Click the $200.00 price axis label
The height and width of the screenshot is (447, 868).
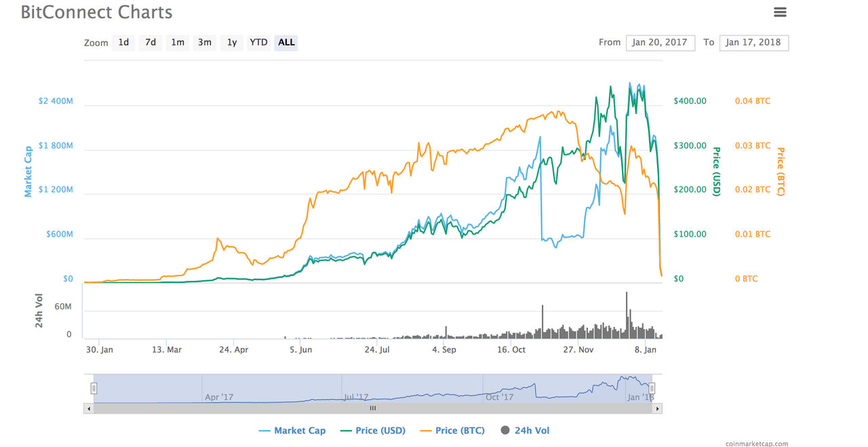coord(690,190)
